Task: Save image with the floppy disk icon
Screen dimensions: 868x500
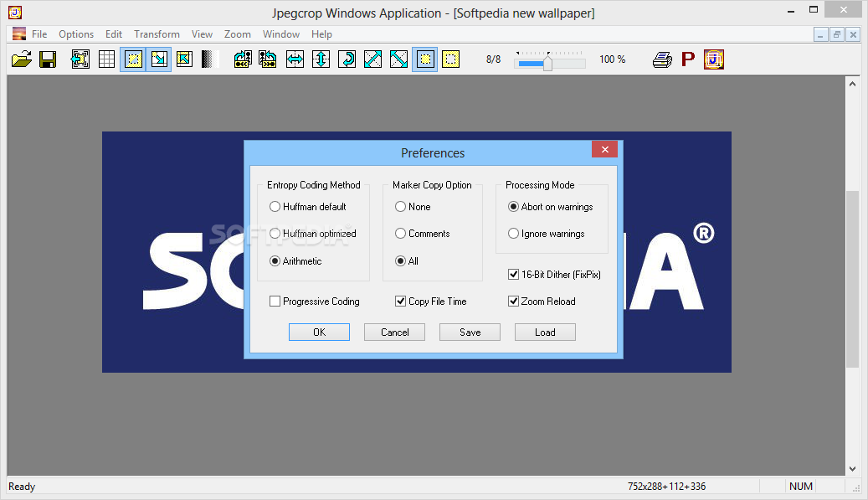Action: tap(49, 59)
